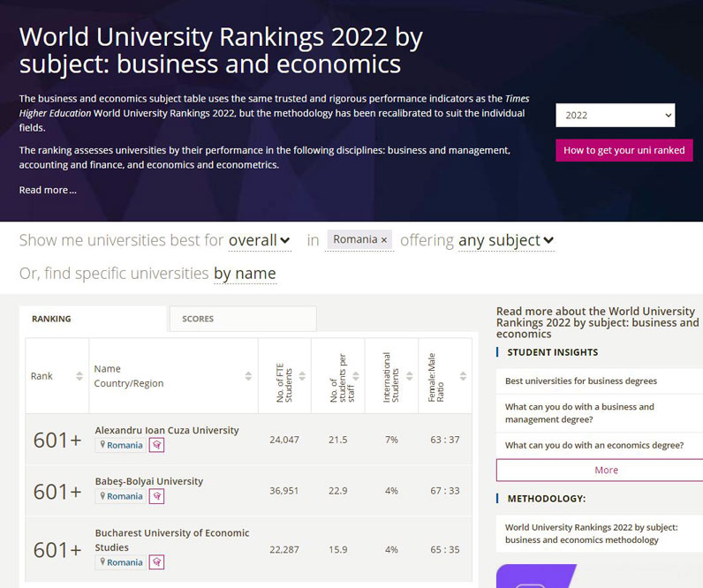Sort by International Students arrows
Image resolution: width=703 pixels, height=588 pixels.
[x=409, y=376]
